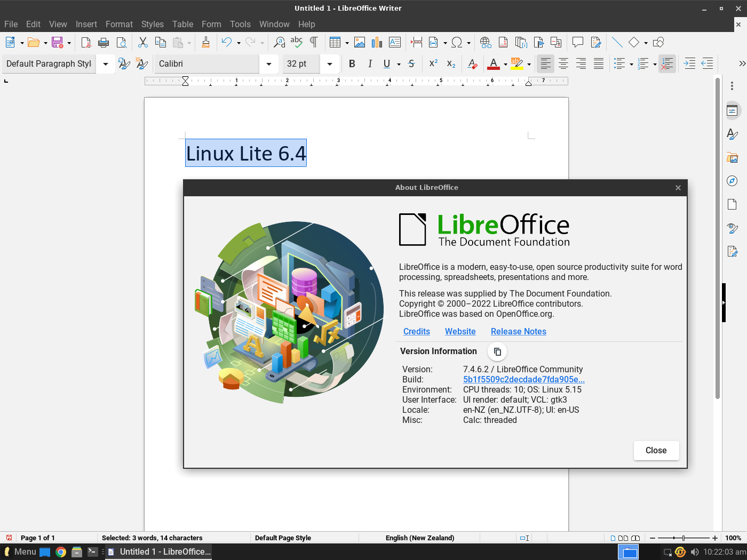Image resolution: width=747 pixels, height=560 pixels.
Task: Close the About LibreOffice dialog
Action: pyautogui.click(x=656, y=450)
